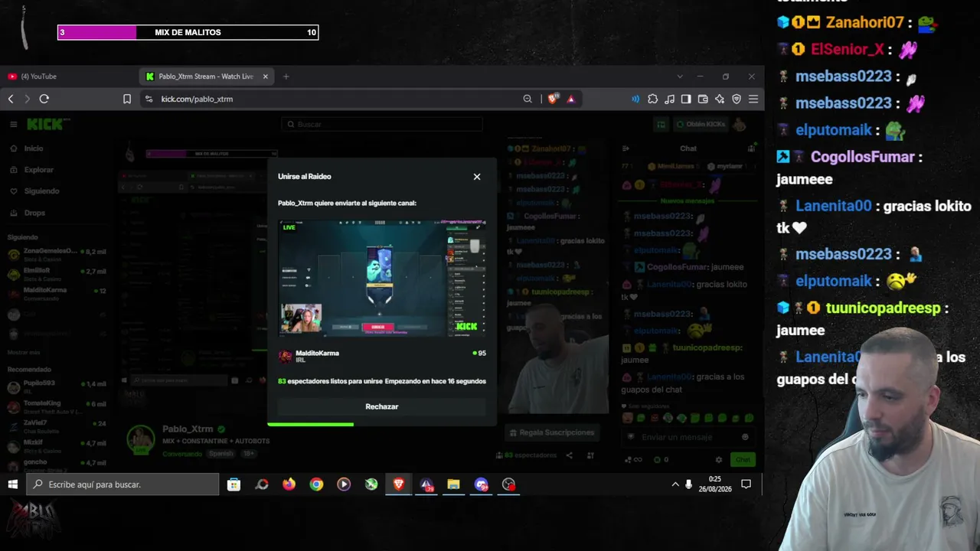This screenshot has width=980, height=551.
Task: Open TomateKing in recommended channels
Action: point(57,406)
